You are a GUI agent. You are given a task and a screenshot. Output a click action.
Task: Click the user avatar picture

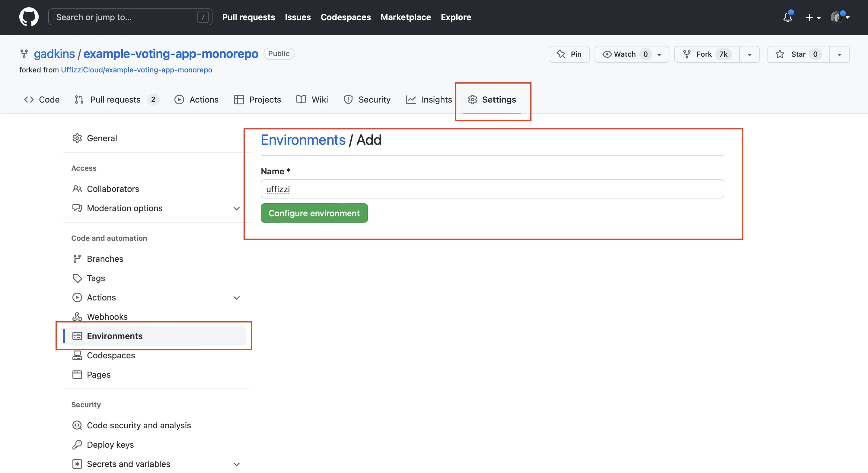coord(837,17)
